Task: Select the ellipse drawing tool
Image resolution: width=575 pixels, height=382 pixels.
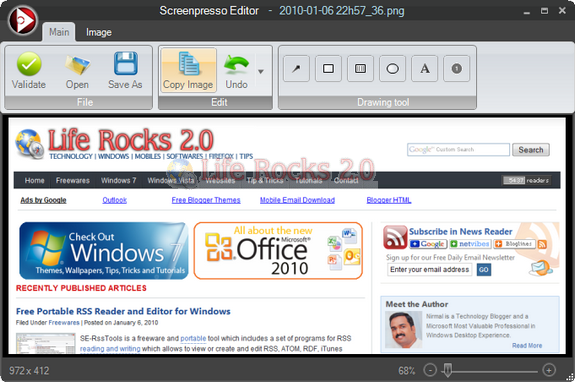Action: point(392,69)
